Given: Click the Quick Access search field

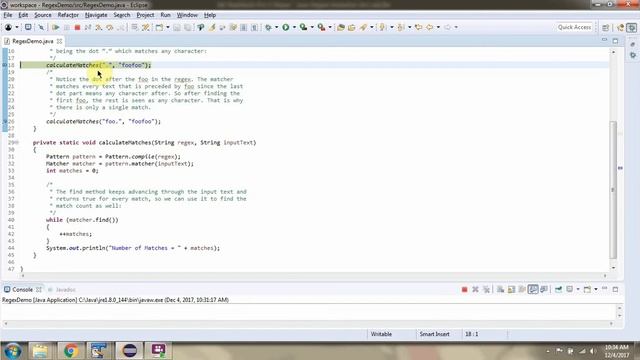Looking at the screenshot, I should pos(574,27).
